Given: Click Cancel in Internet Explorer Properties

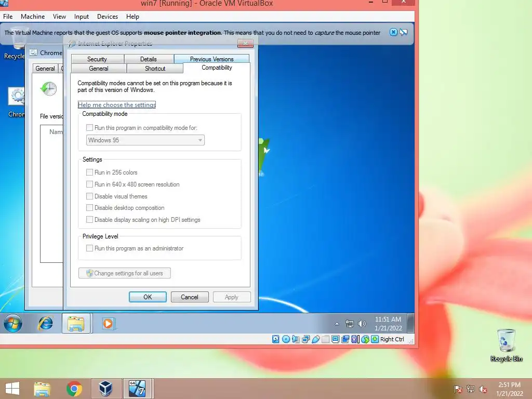Looking at the screenshot, I should [x=190, y=297].
